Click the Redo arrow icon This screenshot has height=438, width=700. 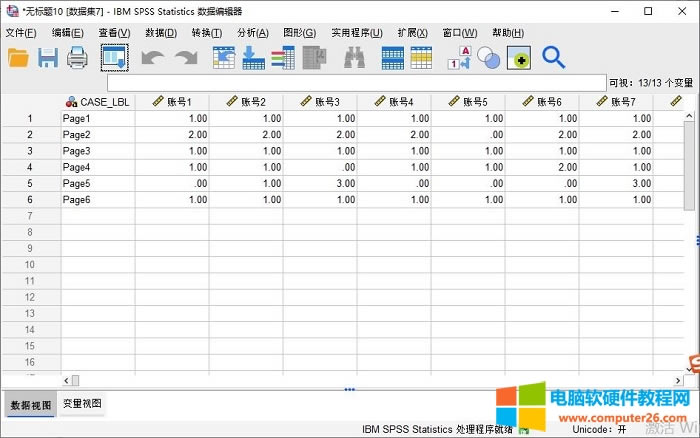pyautogui.click(x=185, y=58)
